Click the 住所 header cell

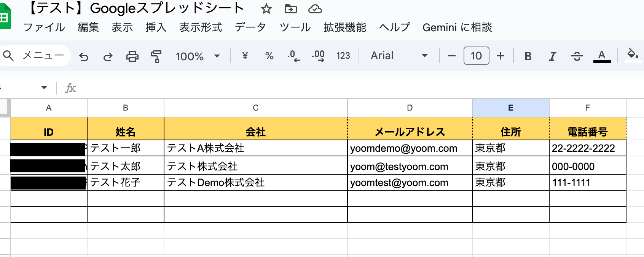511,129
